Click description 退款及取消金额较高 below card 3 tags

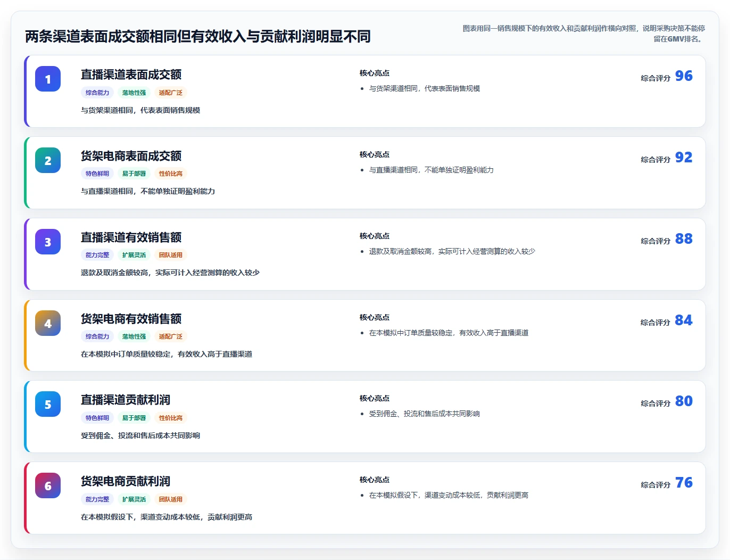coord(170,273)
